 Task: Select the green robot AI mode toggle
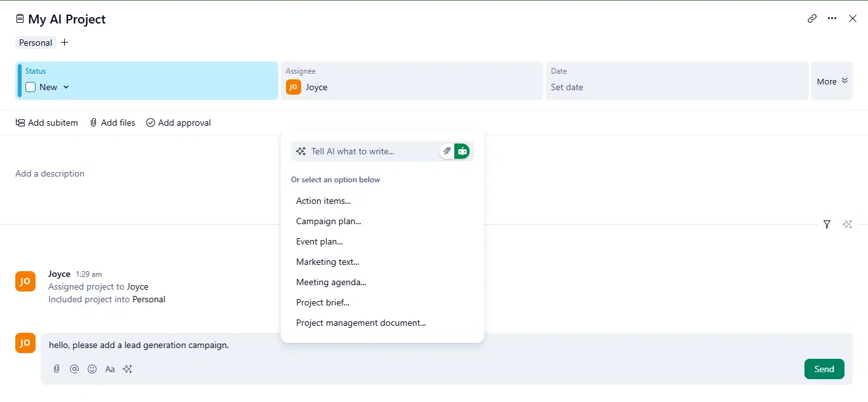click(x=462, y=151)
